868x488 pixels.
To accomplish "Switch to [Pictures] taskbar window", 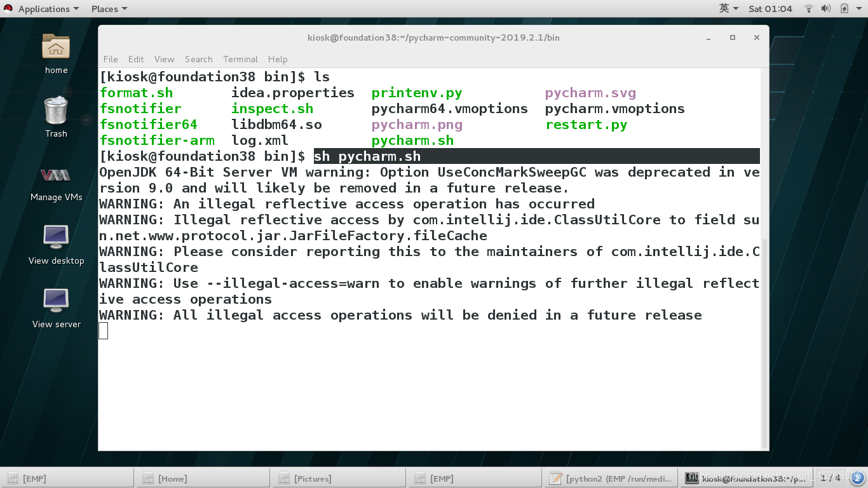I will (340, 478).
